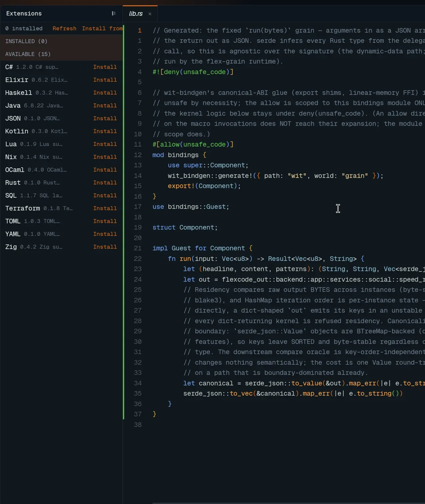Select the 'C#' extension name
425x504 pixels.
[9, 67]
